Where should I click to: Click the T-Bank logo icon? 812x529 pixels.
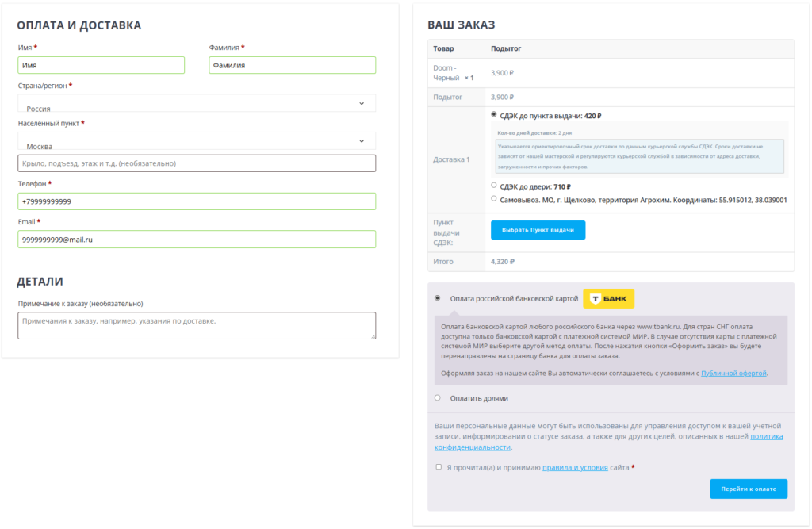(608, 299)
